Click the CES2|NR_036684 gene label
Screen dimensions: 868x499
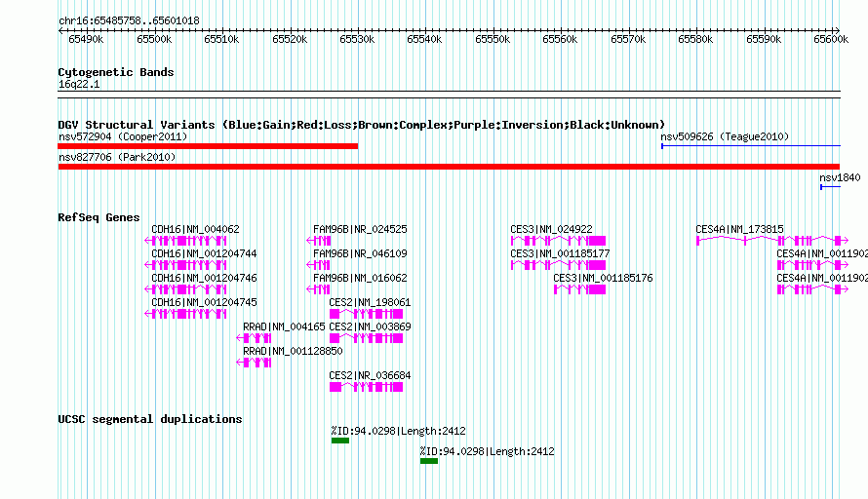click(x=370, y=375)
